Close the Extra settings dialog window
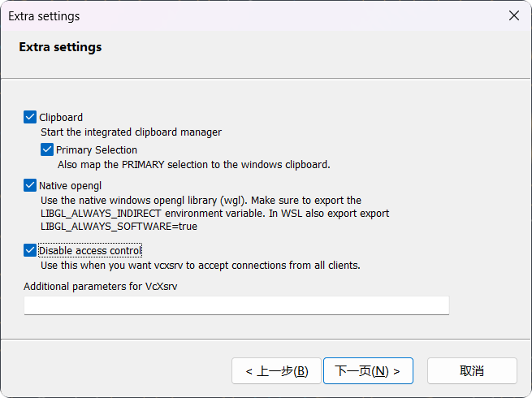 click(x=514, y=15)
